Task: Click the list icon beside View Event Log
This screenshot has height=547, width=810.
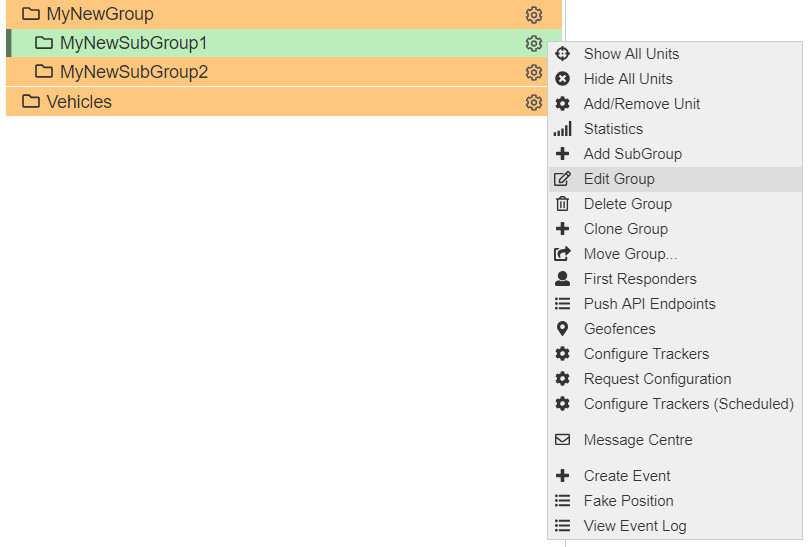Action: click(x=563, y=526)
